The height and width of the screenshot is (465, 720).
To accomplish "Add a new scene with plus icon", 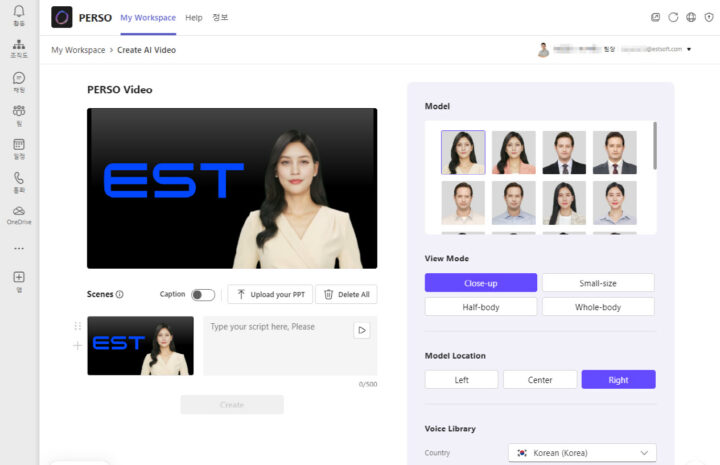I will (x=78, y=346).
